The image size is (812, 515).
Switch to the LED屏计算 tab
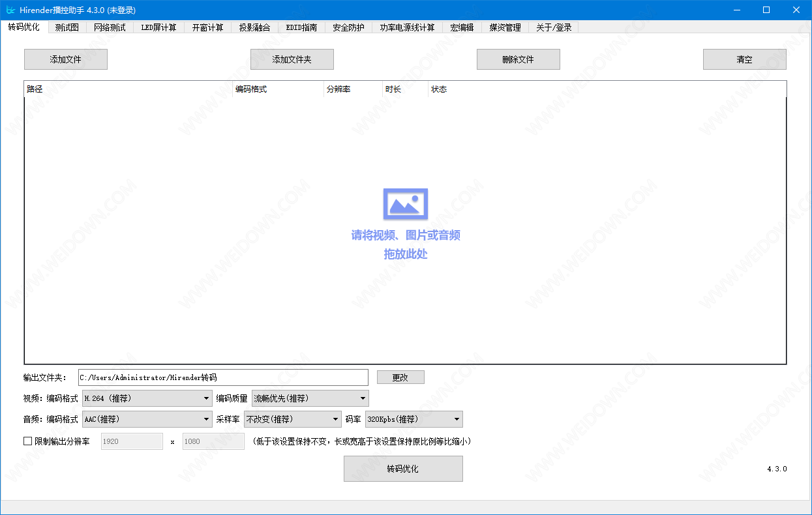pyautogui.click(x=158, y=27)
